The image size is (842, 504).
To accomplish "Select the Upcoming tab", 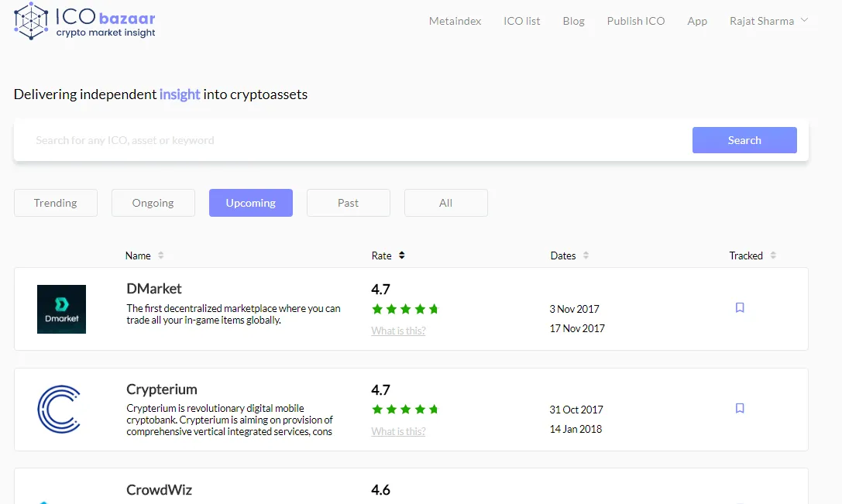I will point(251,203).
